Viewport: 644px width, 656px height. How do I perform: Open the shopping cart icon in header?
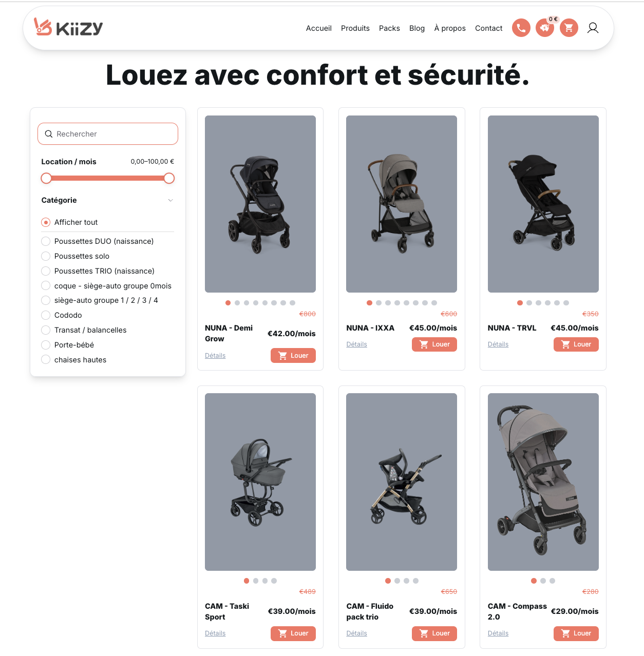[569, 28]
